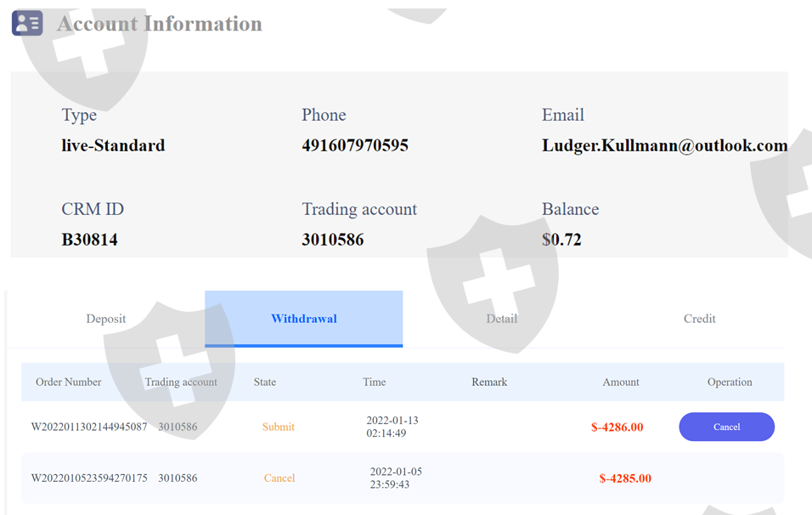Image resolution: width=812 pixels, height=515 pixels.
Task: Select the Withdrawal tab
Action: [304, 319]
